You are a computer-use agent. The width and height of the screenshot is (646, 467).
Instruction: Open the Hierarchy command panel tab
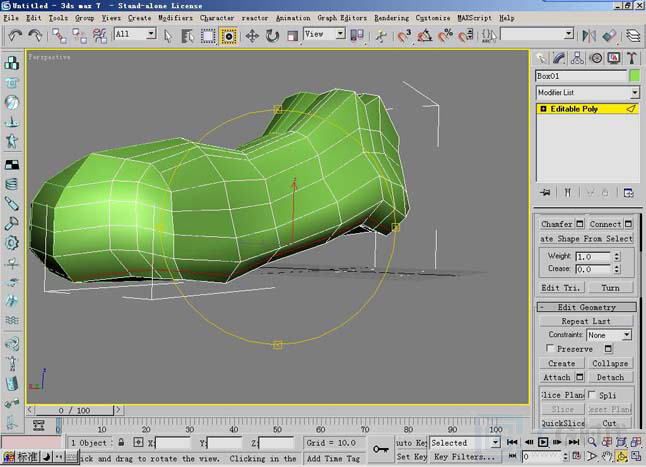[x=577, y=58]
